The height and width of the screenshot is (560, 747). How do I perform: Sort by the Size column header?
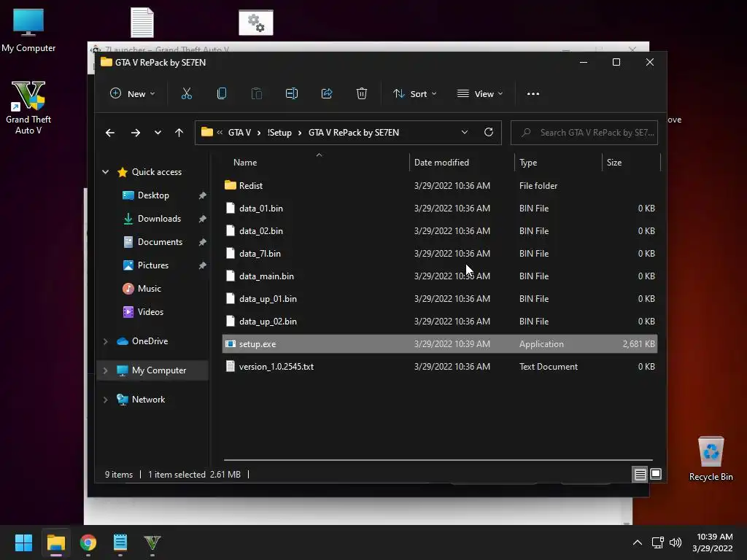(x=631, y=163)
